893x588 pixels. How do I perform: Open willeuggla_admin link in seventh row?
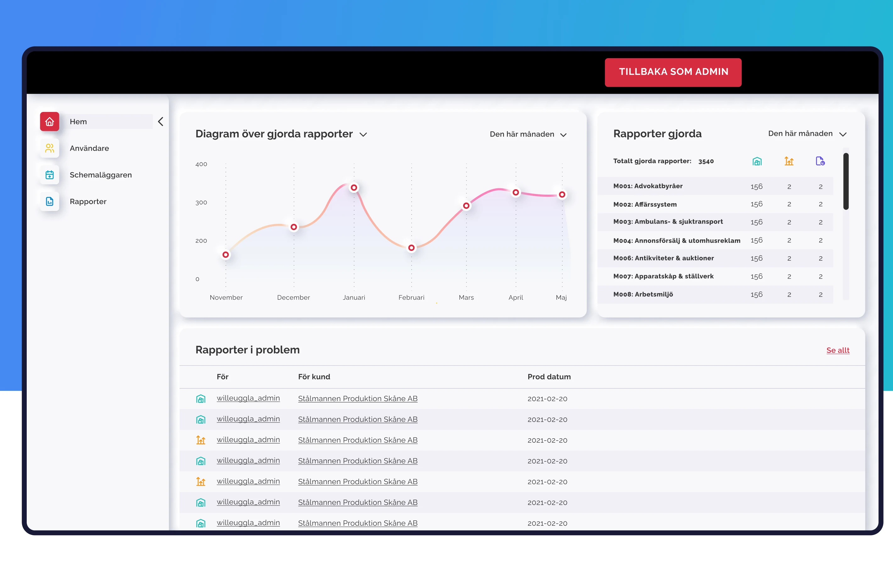(248, 523)
